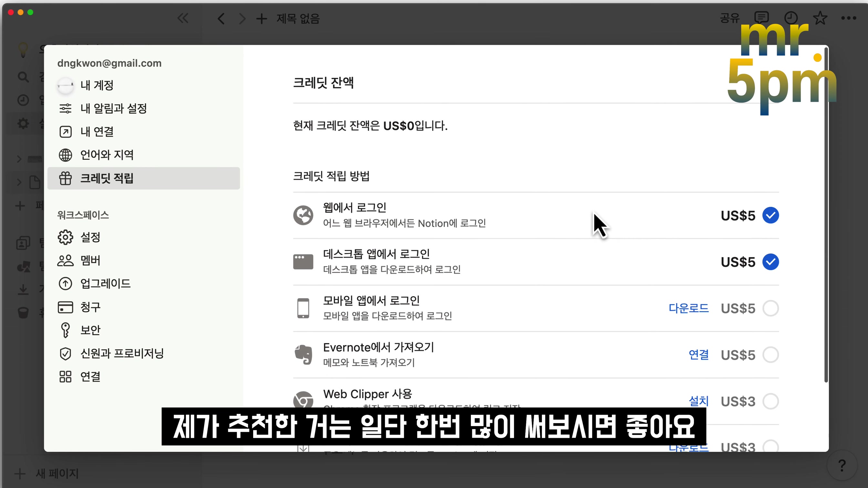Click the card icon next to 청구

coord(65,307)
